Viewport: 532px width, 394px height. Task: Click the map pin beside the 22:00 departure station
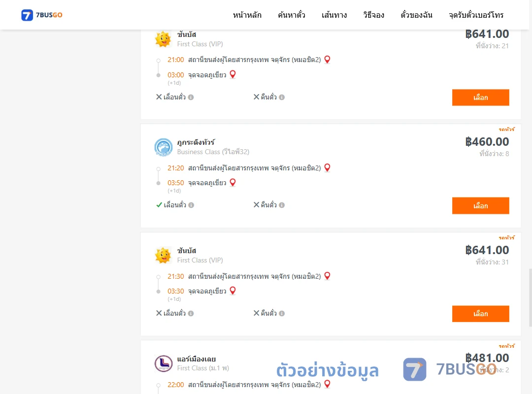pyautogui.click(x=328, y=384)
